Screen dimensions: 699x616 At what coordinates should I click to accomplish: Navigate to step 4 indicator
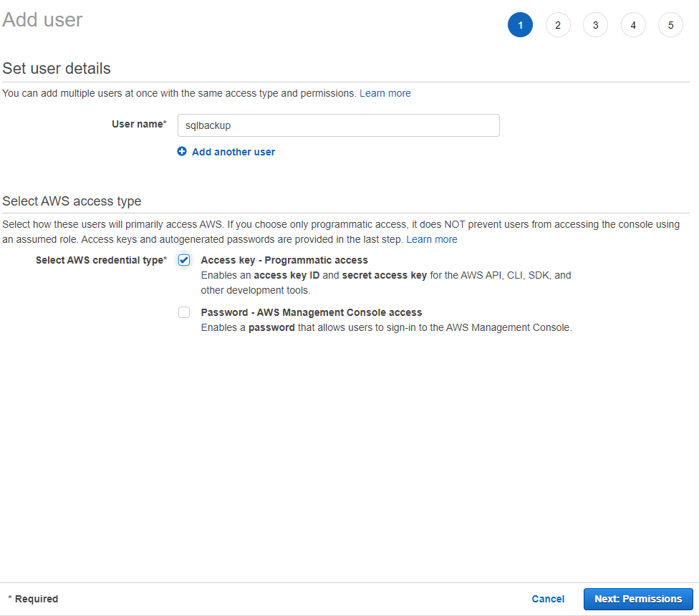click(633, 24)
